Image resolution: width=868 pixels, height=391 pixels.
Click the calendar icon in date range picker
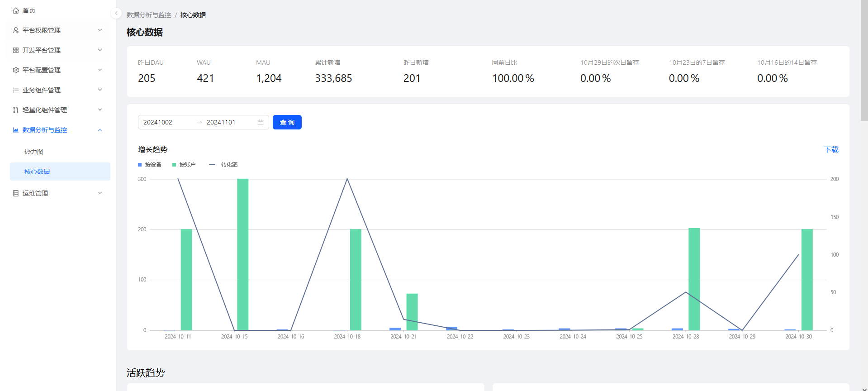(261, 122)
